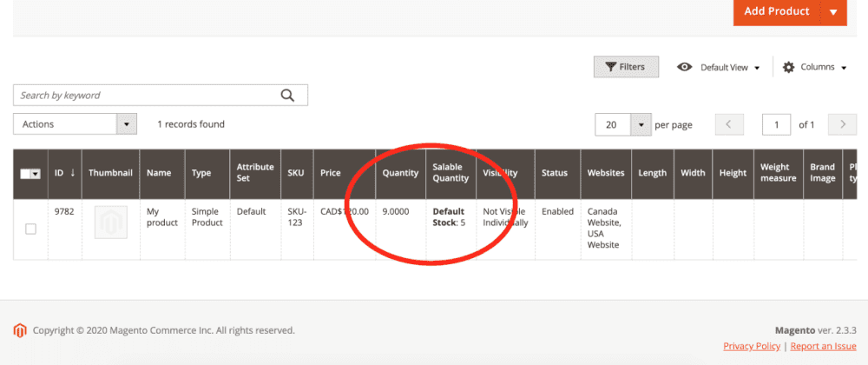Image resolution: width=868 pixels, height=365 pixels.
Task: Open the Default View dropdown
Action: click(718, 68)
